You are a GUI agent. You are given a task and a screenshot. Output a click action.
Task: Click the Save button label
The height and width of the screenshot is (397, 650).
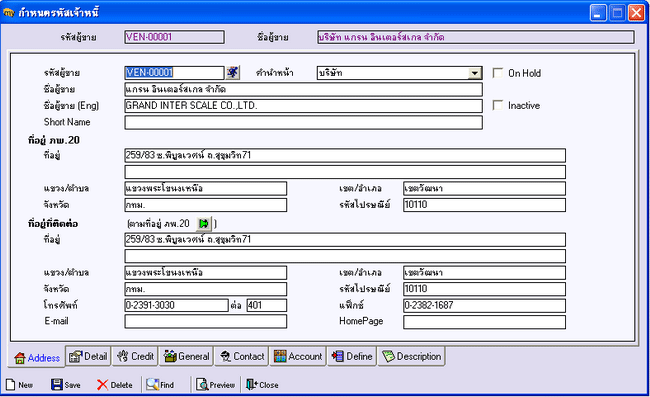tap(73, 385)
